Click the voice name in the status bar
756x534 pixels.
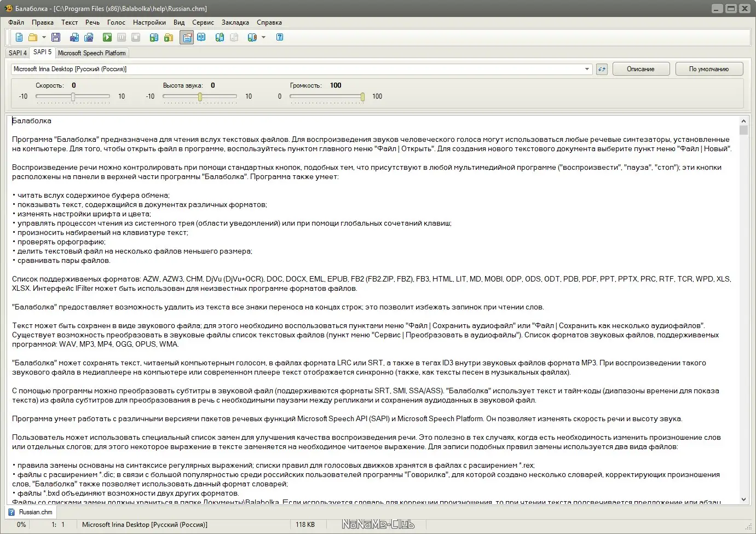145,525
